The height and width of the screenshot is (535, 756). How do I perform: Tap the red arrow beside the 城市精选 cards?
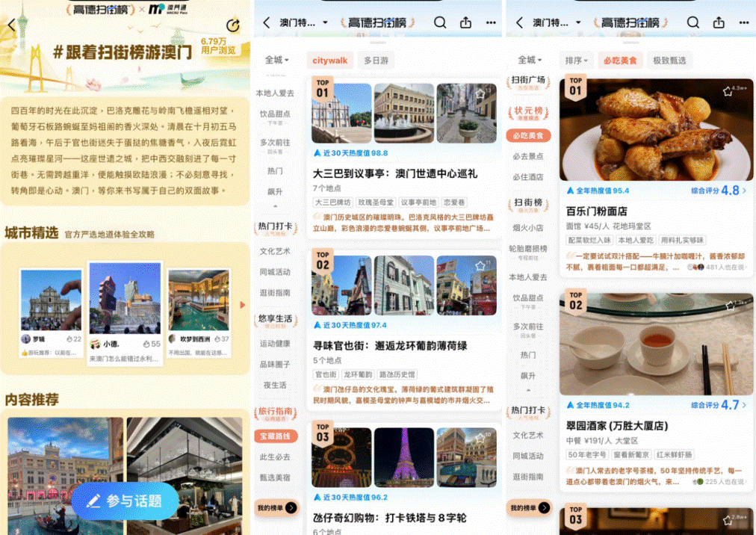[x=242, y=305]
